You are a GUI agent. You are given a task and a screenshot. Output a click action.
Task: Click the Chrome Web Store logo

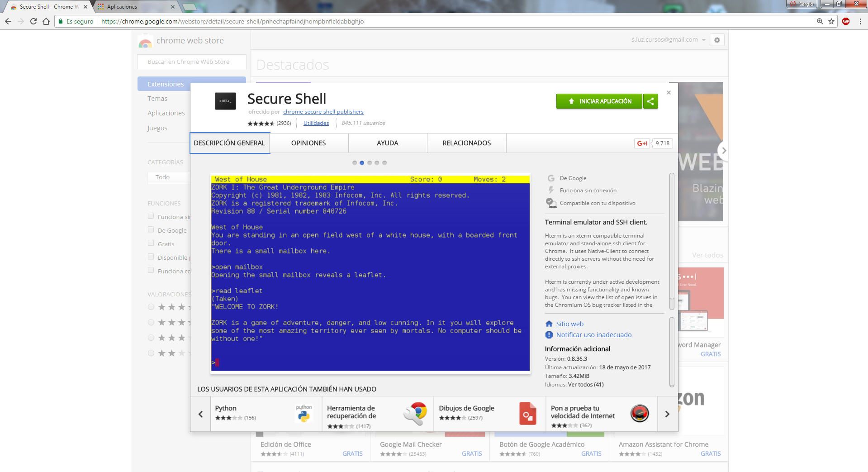pyautogui.click(x=145, y=41)
